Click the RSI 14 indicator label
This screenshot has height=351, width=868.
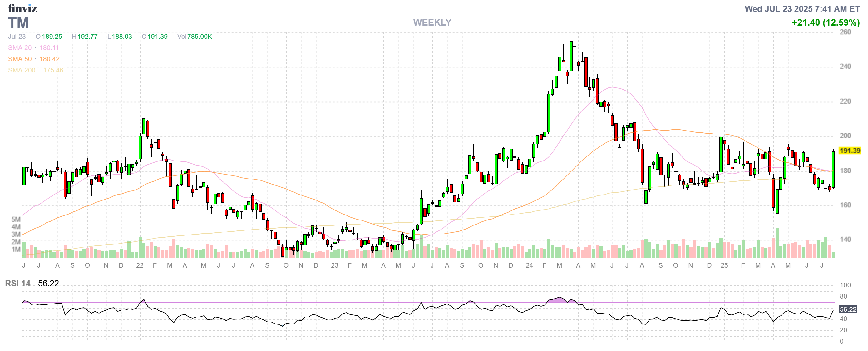(x=17, y=283)
